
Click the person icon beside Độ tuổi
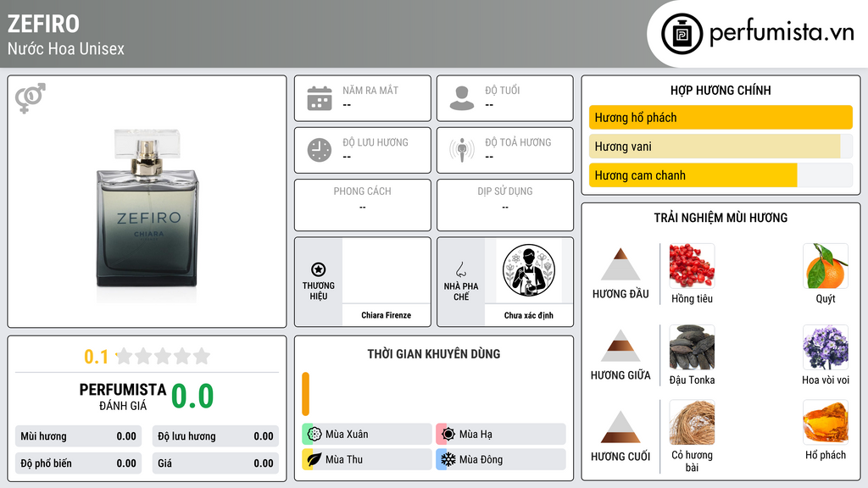462,98
